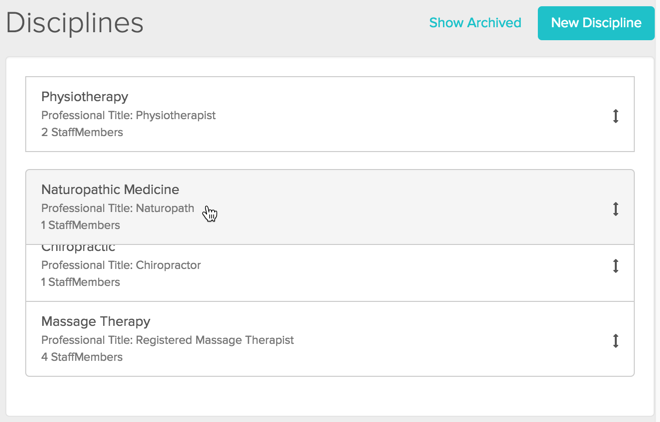Click the Chiropractor professional title text
The height and width of the screenshot is (422, 660).
pos(121,265)
